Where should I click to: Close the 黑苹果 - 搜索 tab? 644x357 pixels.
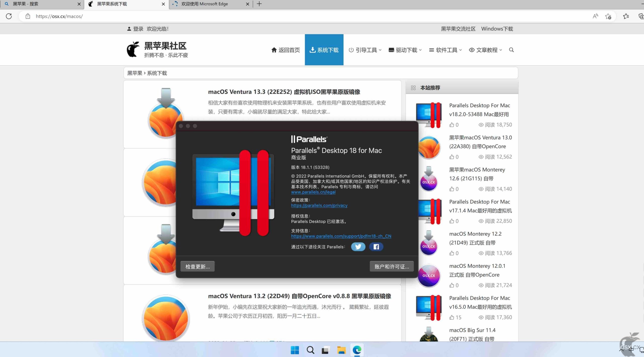[x=79, y=4]
